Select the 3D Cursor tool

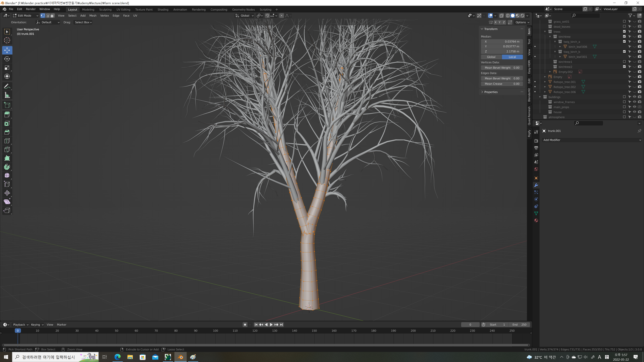click(7, 40)
